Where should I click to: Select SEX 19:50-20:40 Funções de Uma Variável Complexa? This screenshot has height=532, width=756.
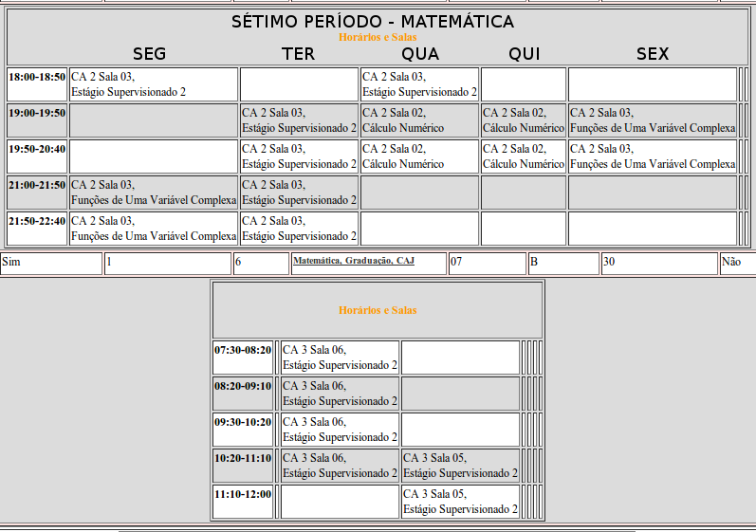click(x=653, y=156)
